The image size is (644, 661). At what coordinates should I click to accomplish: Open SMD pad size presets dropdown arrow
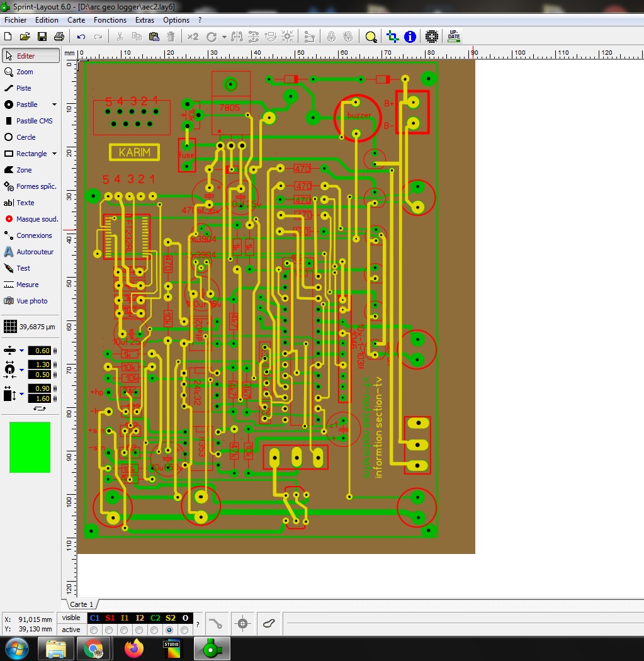pos(21,393)
